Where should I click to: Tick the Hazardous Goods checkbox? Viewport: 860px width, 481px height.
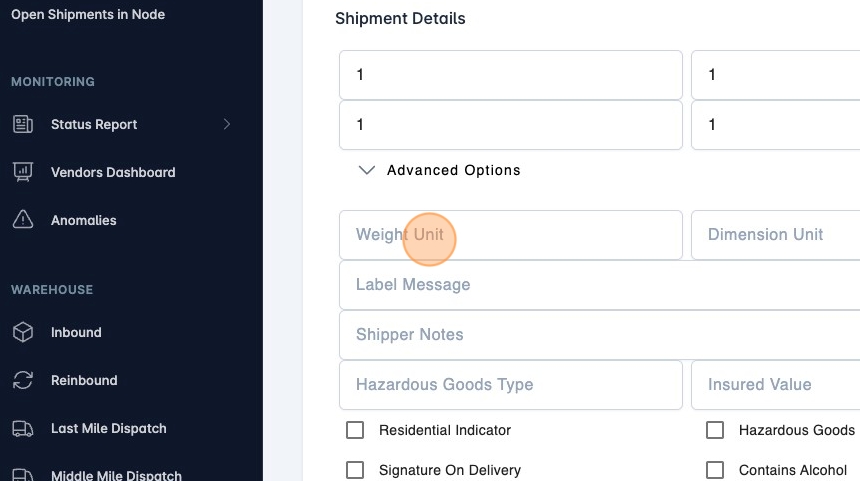715,430
